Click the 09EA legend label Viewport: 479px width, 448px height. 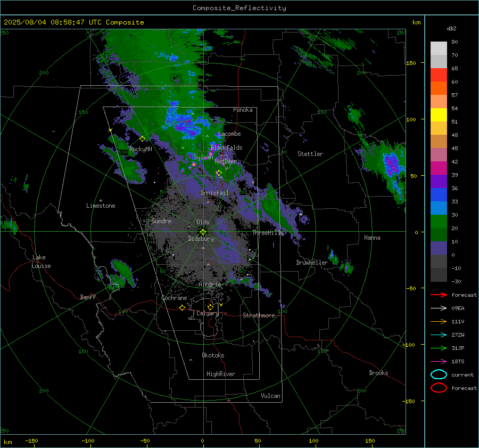click(458, 308)
